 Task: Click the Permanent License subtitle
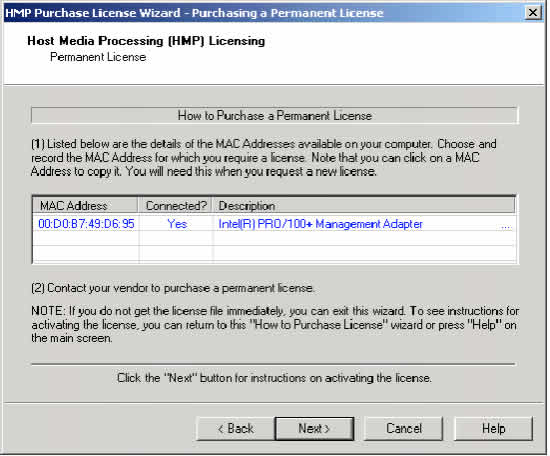tap(98, 57)
